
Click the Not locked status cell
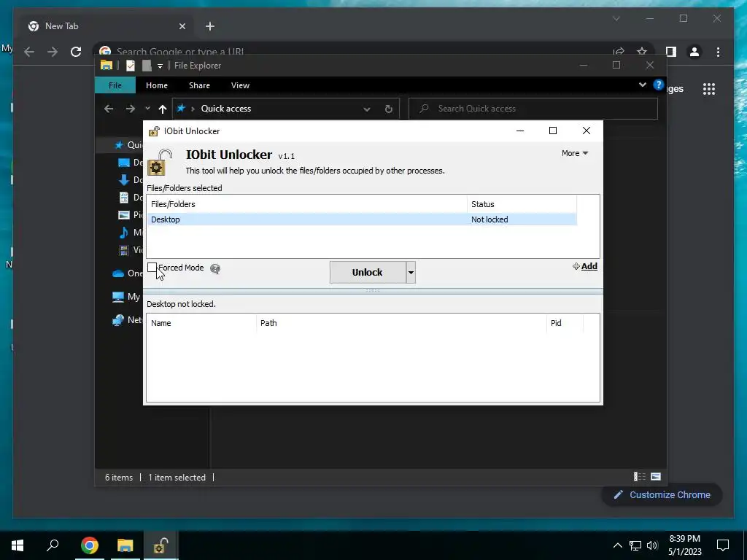point(489,219)
